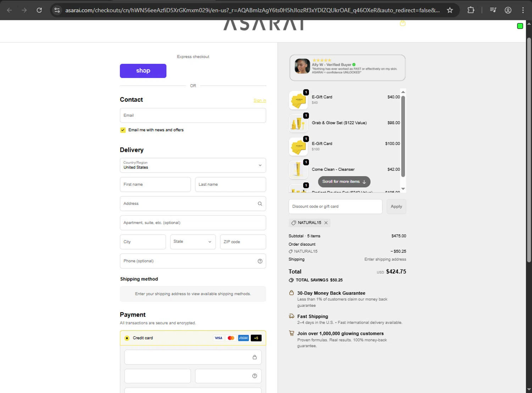Click the Fast Shipping truck icon
The image size is (532, 393).
(292, 316)
